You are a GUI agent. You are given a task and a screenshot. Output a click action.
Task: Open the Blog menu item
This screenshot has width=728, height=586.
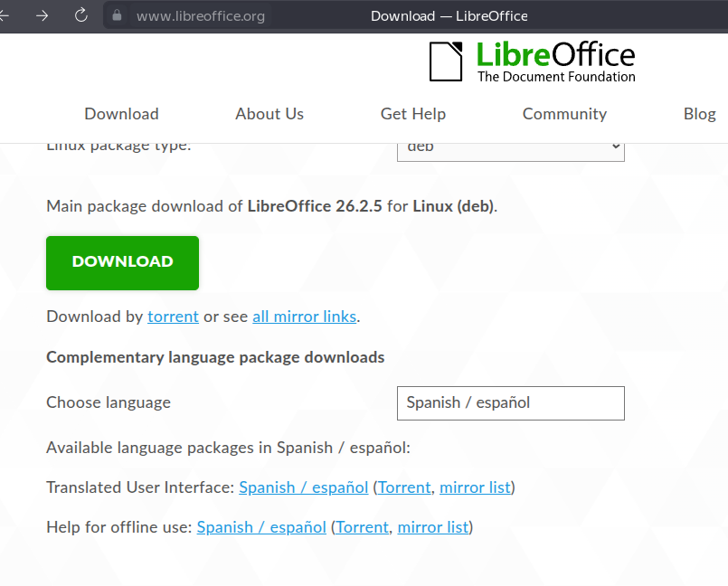click(699, 114)
